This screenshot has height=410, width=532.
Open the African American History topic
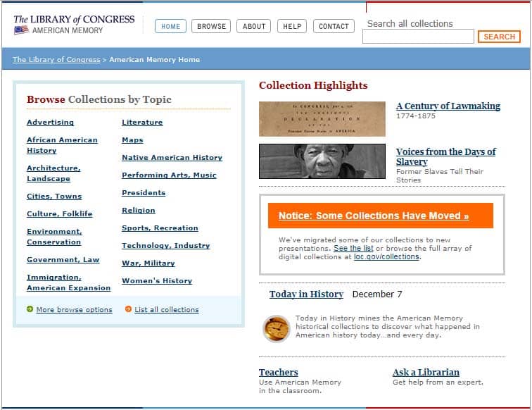pyautogui.click(x=62, y=145)
